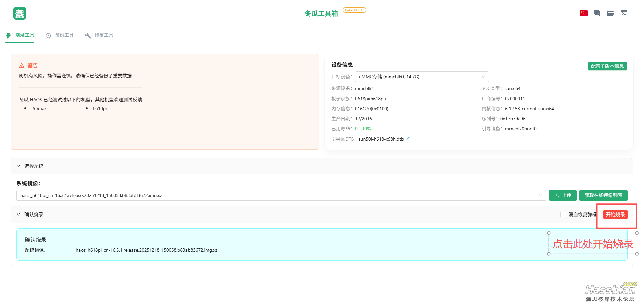Image resolution: width=644 pixels, height=305 pixels.
Task: Click the restore icon beside 备份工具
Action: pyautogui.click(x=48, y=35)
